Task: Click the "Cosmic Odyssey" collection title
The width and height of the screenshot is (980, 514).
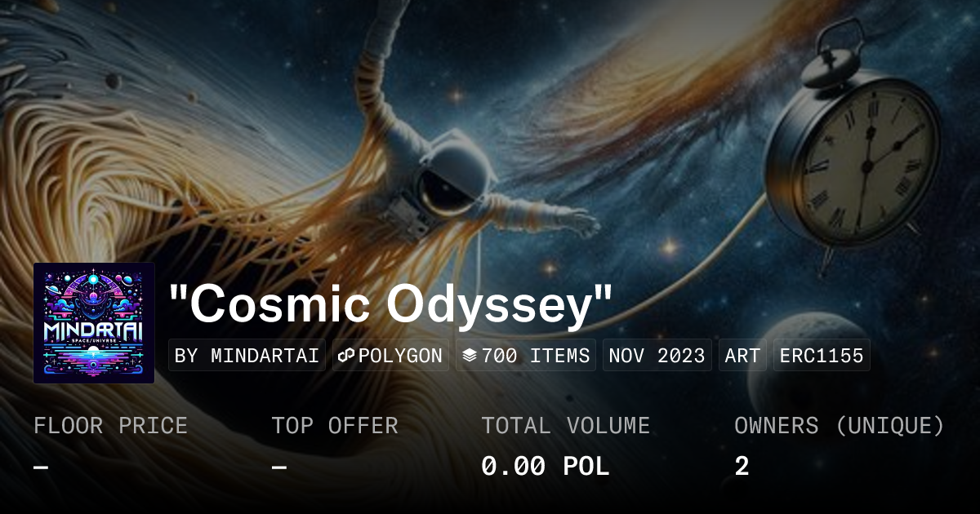Action: point(390,304)
